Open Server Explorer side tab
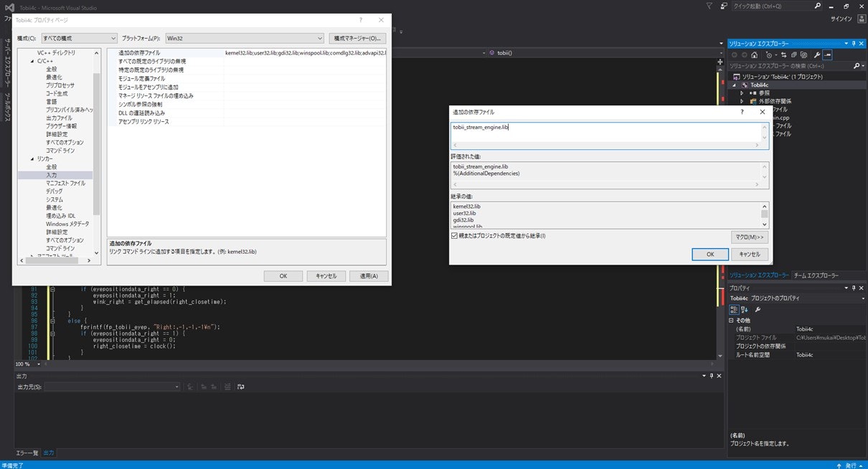This screenshot has width=868, height=469. tap(6, 63)
